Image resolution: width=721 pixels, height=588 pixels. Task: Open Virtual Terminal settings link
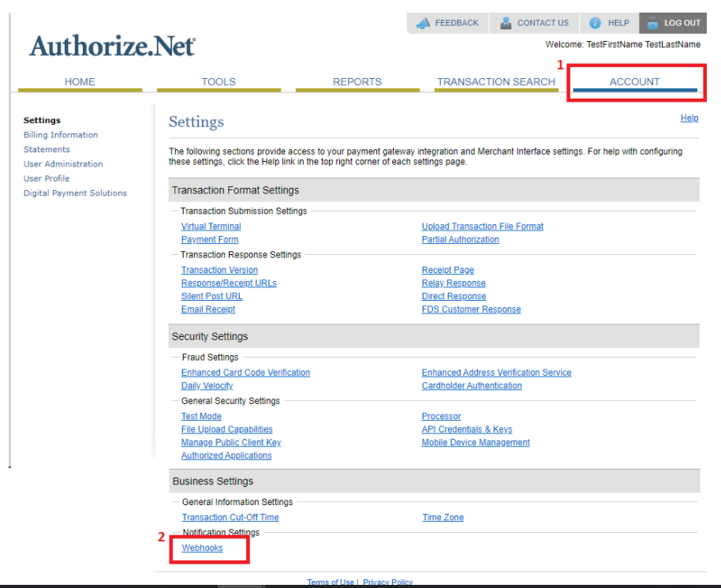pos(211,227)
